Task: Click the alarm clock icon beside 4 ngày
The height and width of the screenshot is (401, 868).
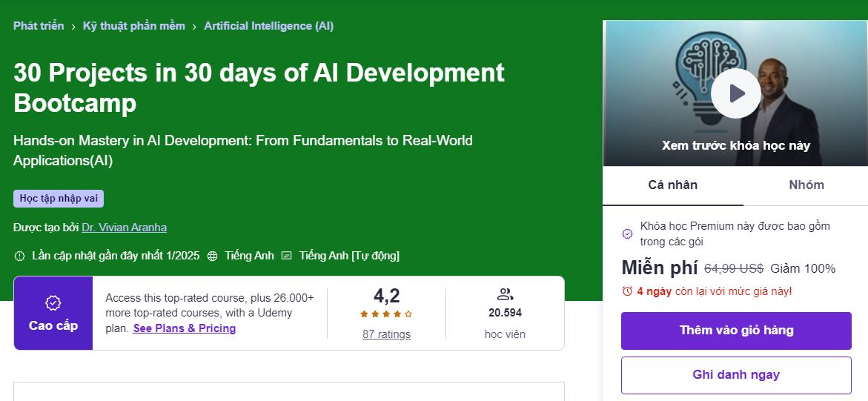Action: point(627,291)
